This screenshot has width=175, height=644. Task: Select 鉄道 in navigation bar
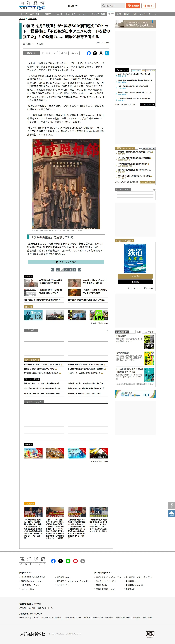[119, 14]
